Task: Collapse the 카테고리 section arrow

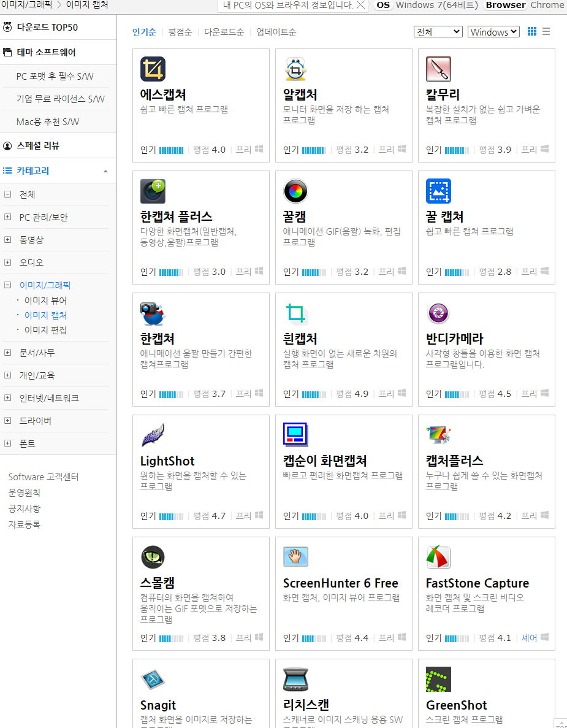Action: pos(106,171)
